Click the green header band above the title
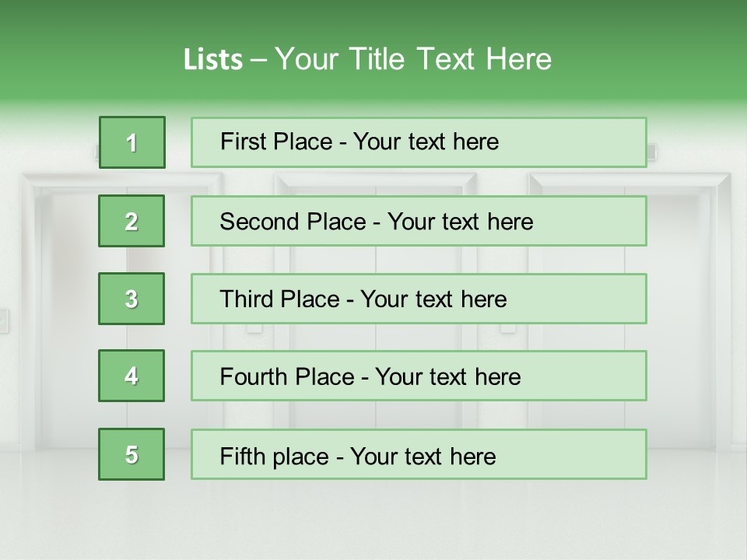The height and width of the screenshot is (560, 747). tap(373, 19)
